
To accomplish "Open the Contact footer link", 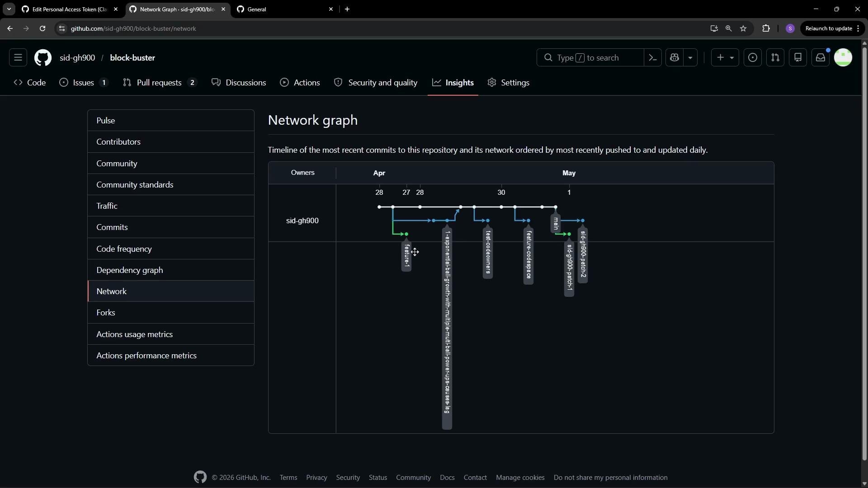I will (x=475, y=478).
